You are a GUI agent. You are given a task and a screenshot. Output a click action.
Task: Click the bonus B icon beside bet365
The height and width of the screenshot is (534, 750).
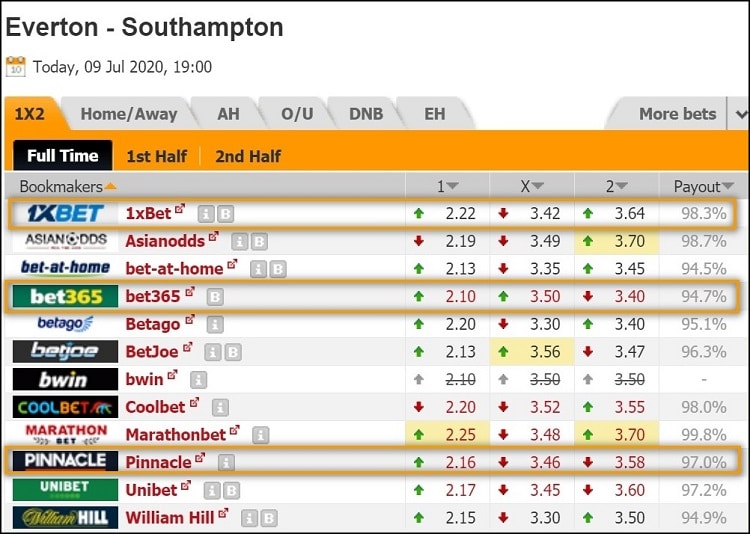(215, 297)
